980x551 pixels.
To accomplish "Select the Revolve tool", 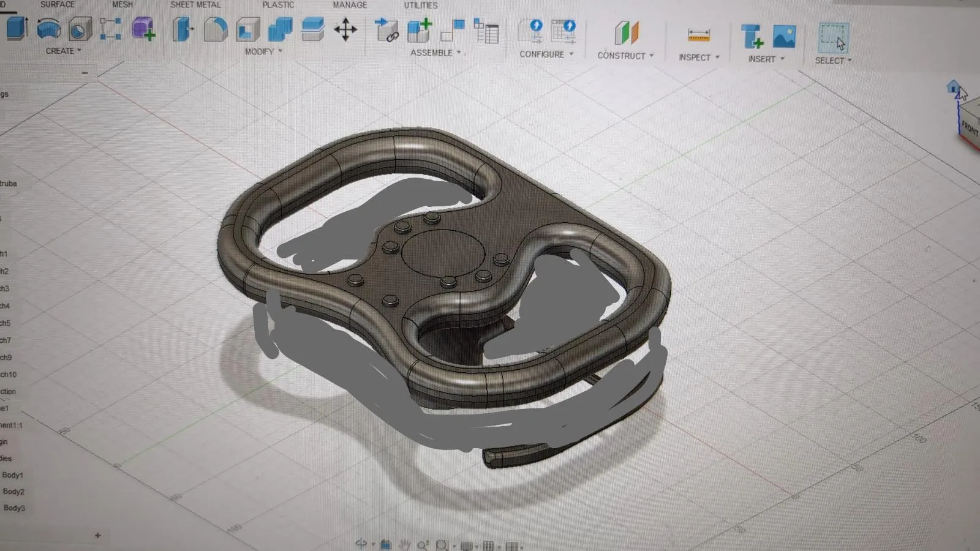I will click(x=48, y=29).
